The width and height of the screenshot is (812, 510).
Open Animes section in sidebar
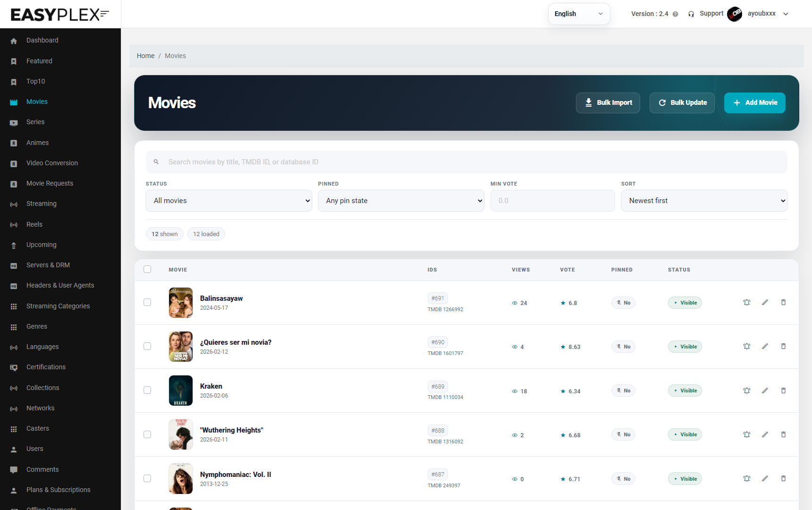pyautogui.click(x=37, y=143)
